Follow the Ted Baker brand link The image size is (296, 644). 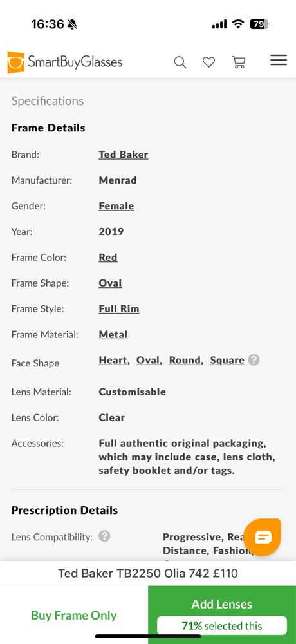tap(123, 155)
